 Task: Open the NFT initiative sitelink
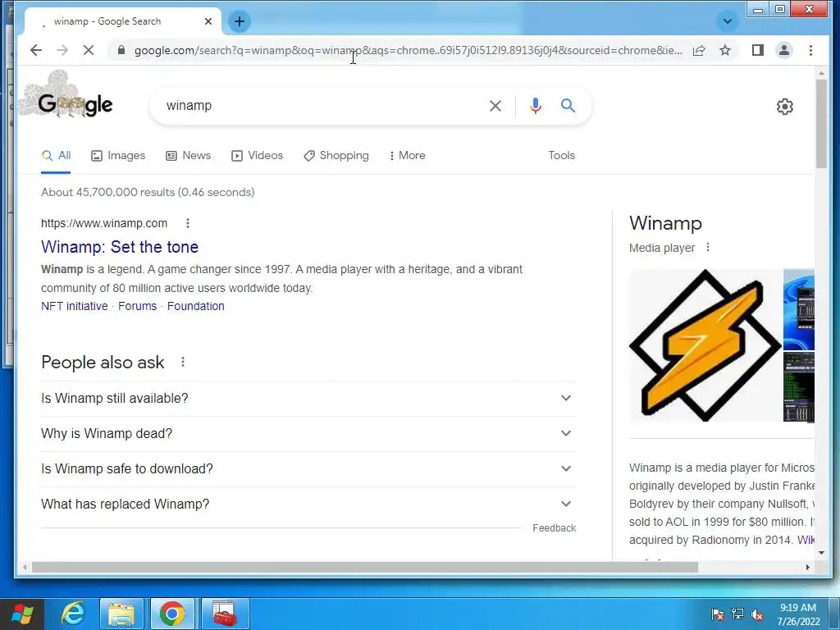pyautogui.click(x=75, y=307)
